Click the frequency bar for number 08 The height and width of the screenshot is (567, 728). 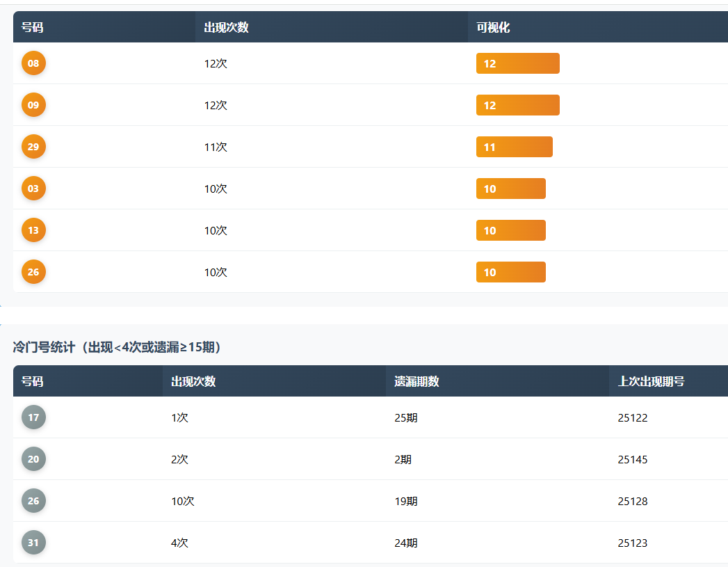(517, 63)
